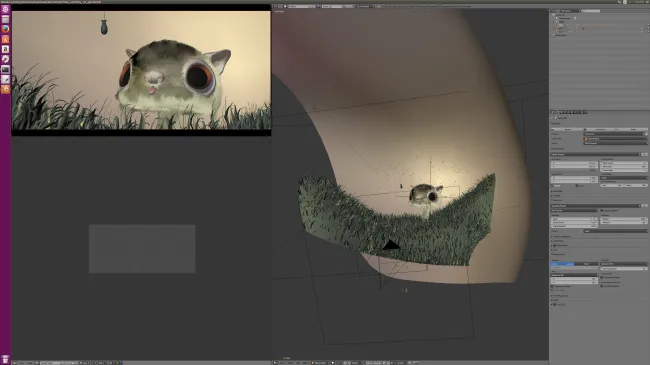Open the Ubuntu Software Center dock icon
The height and width of the screenshot is (365, 650).
coord(5,39)
